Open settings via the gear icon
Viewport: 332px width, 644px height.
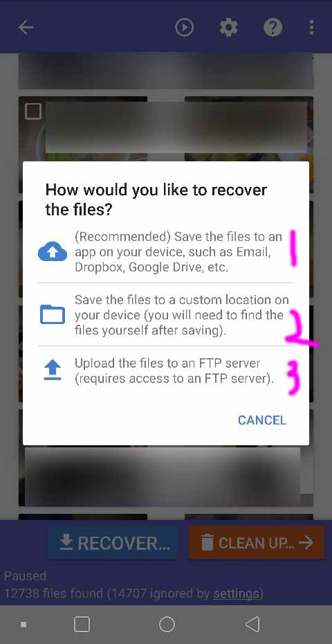(x=228, y=28)
